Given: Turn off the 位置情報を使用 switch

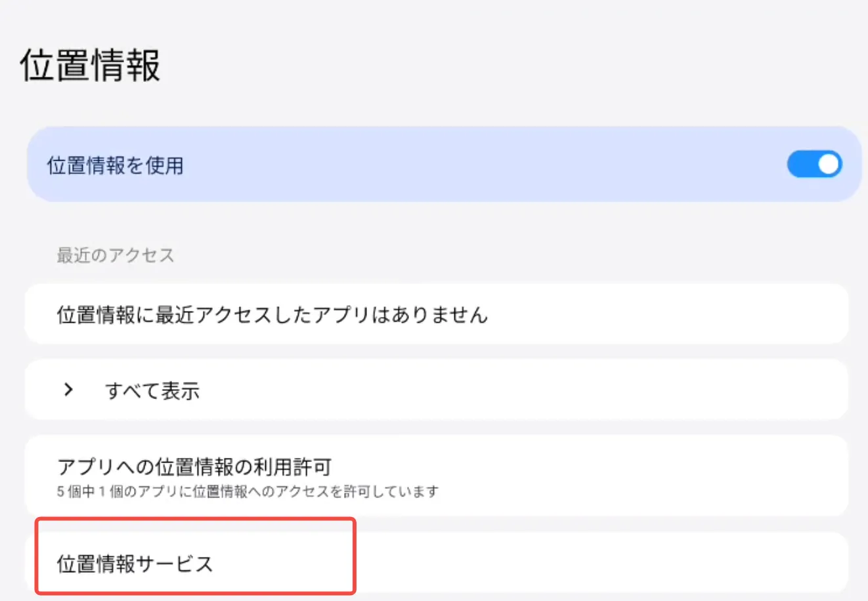Looking at the screenshot, I should [x=814, y=165].
